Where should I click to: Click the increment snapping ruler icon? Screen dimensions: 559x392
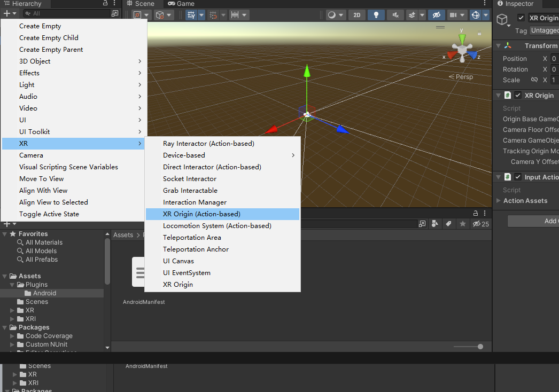tap(235, 15)
